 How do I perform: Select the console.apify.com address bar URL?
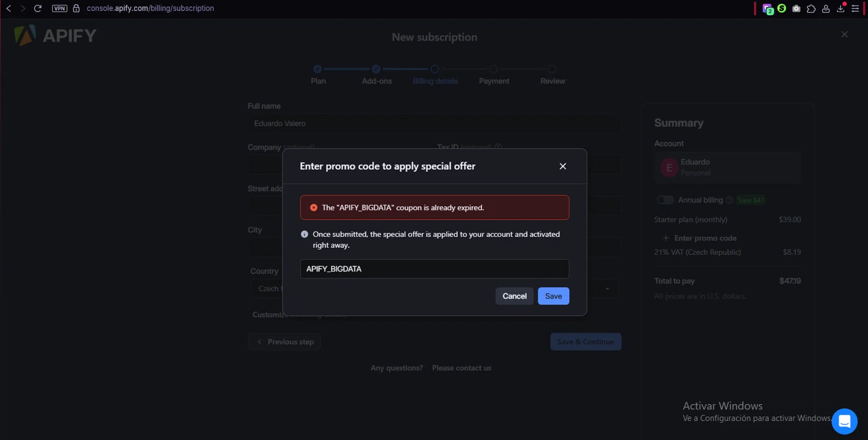(150, 8)
